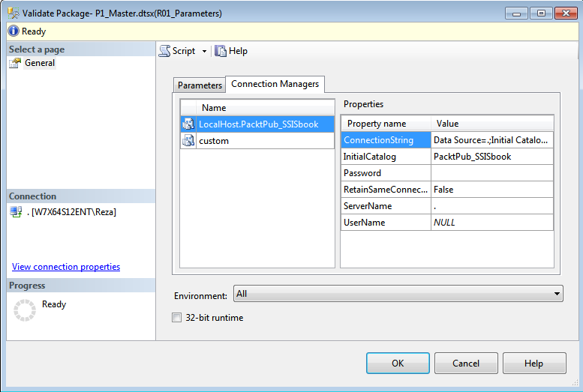583x392 pixels.
Task: Click the custom connection manager icon
Action: click(188, 141)
